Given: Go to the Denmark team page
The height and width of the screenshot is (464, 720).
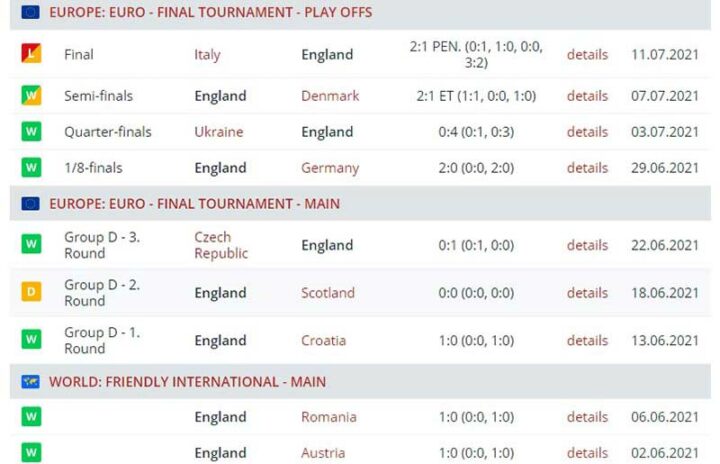Looking at the screenshot, I should [x=330, y=96].
